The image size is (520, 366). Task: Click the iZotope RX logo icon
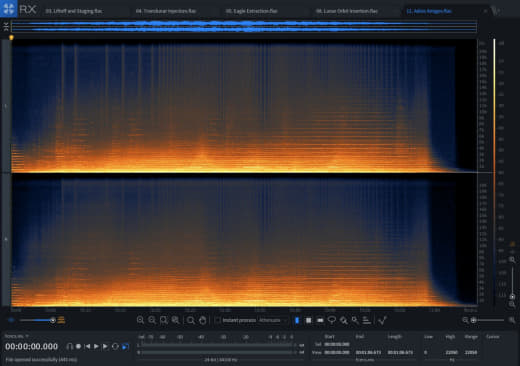tap(8, 9)
